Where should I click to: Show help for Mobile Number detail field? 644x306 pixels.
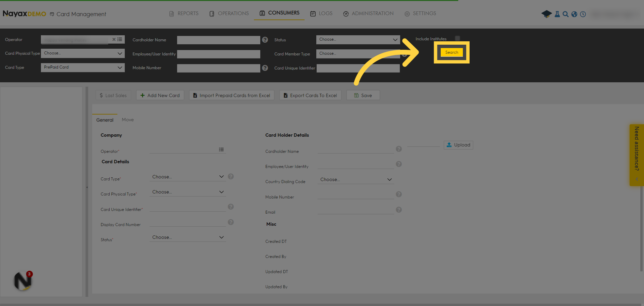pyautogui.click(x=399, y=194)
